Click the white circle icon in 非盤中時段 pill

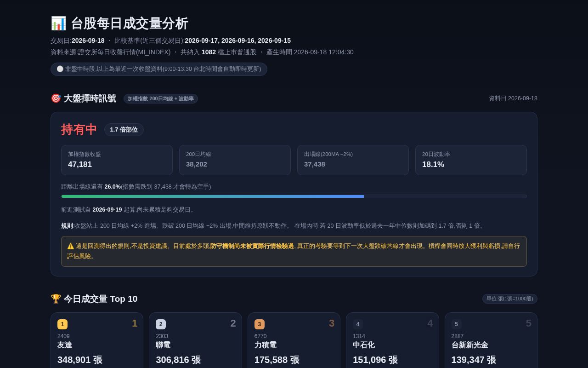[x=60, y=69]
